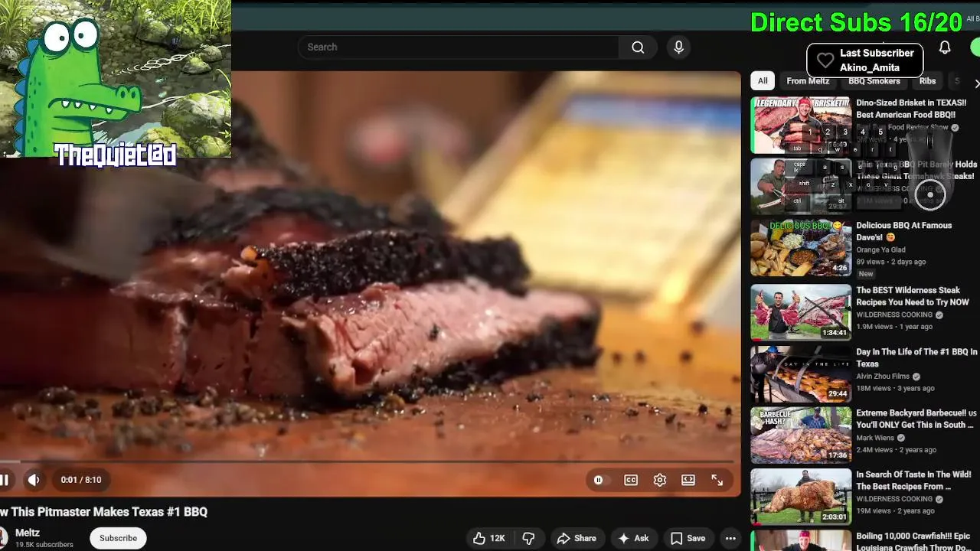Select the All filter chip
Screen dimensions: 980x551
[x=763, y=81]
